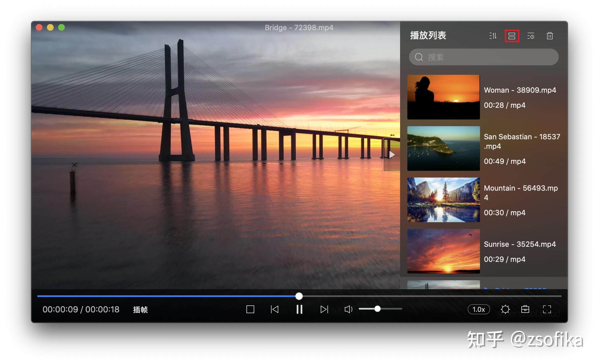The width and height of the screenshot is (599, 364).
Task: Enter fullscreen mode
Action: pyautogui.click(x=547, y=309)
